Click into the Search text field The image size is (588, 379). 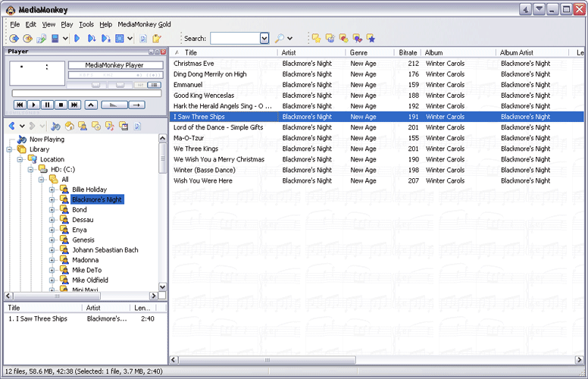pyautogui.click(x=235, y=38)
